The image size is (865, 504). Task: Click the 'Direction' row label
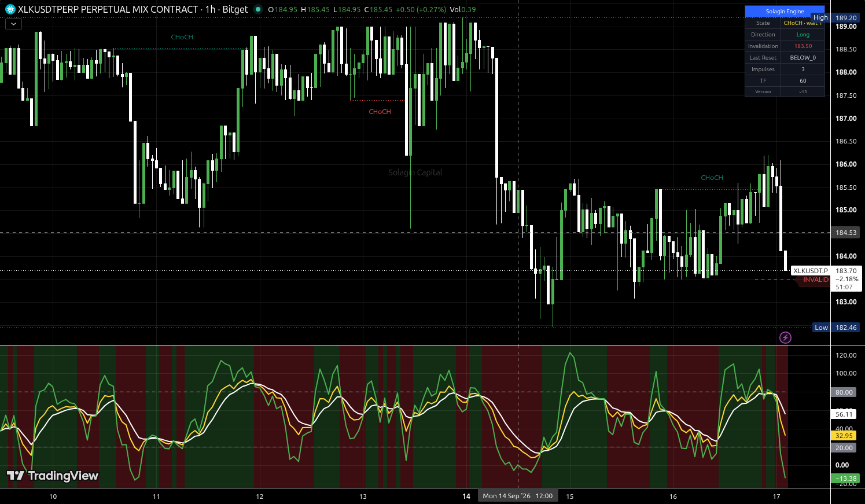(763, 35)
